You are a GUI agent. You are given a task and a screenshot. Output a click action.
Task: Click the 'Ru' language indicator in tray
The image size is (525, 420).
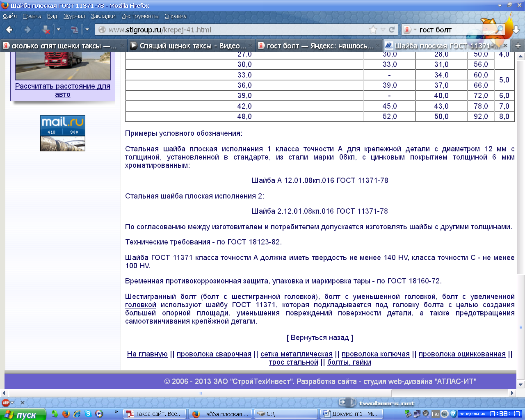coord(435,414)
